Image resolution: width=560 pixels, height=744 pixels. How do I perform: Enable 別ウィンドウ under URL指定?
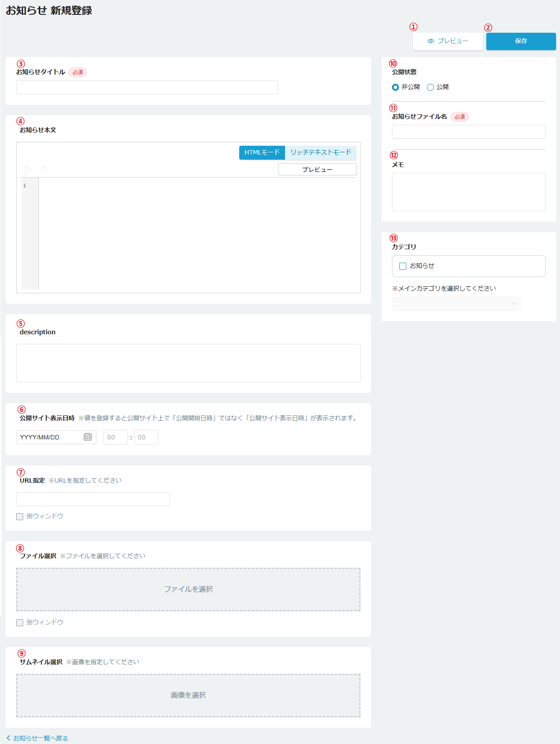[x=20, y=517]
